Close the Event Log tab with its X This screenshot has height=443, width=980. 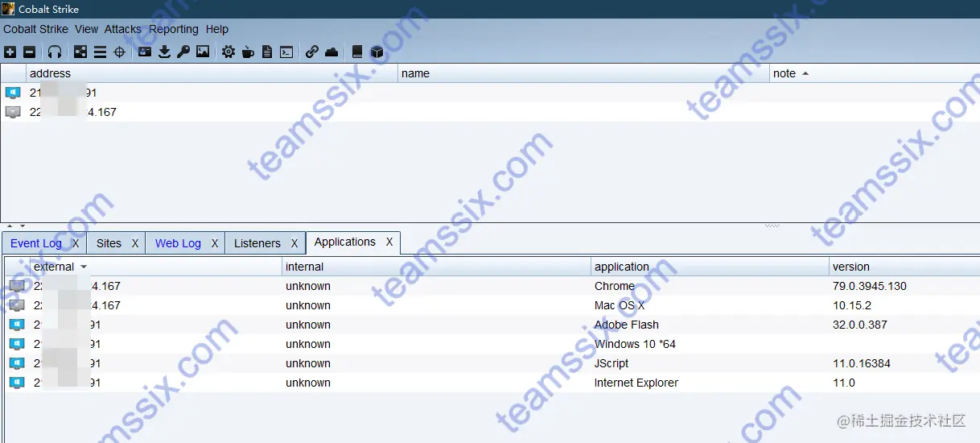pyautogui.click(x=76, y=243)
